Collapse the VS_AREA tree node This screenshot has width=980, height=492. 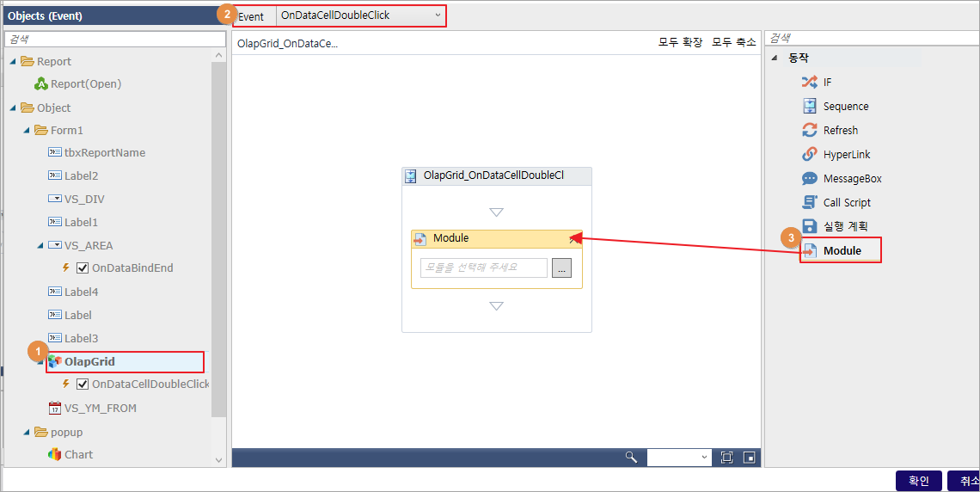(x=40, y=246)
